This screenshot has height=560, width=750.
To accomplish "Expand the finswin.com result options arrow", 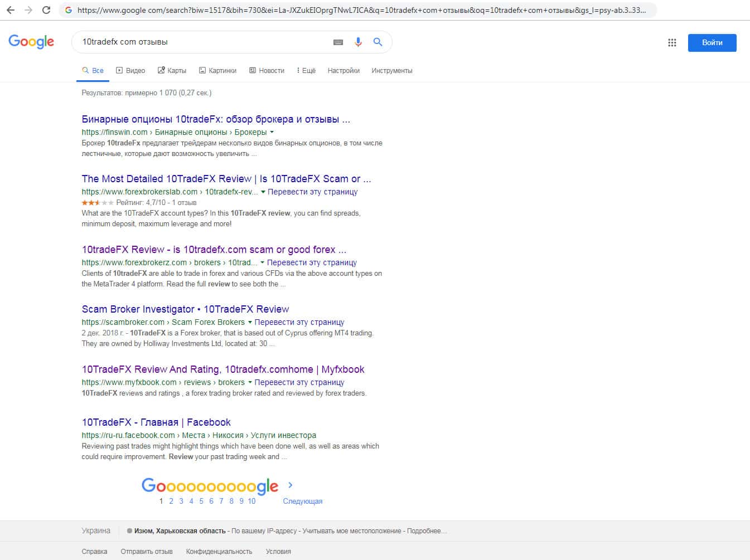I will (272, 132).
